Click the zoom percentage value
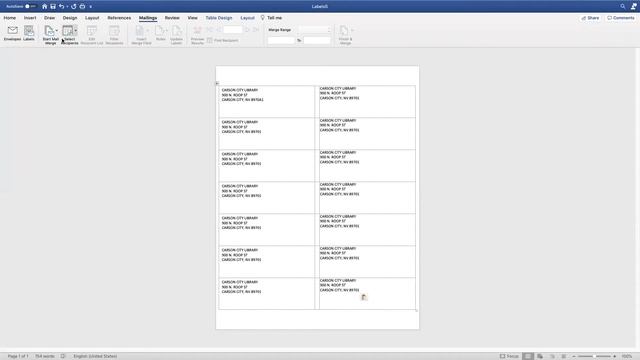Screen dimensions: 640x360 pyautogui.click(x=627, y=356)
